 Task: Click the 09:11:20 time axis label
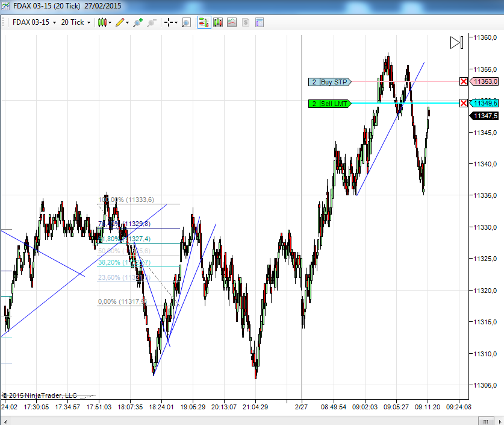click(428, 407)
